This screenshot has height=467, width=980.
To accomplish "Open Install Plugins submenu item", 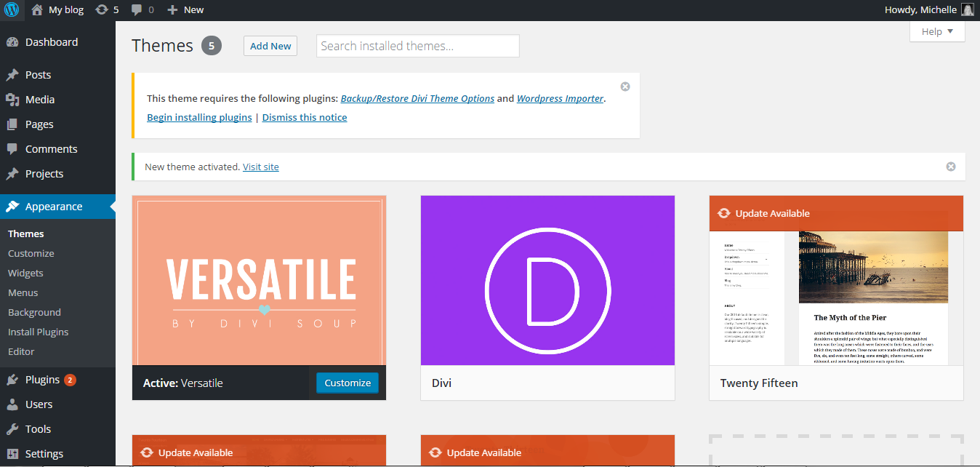I will 39,332.
